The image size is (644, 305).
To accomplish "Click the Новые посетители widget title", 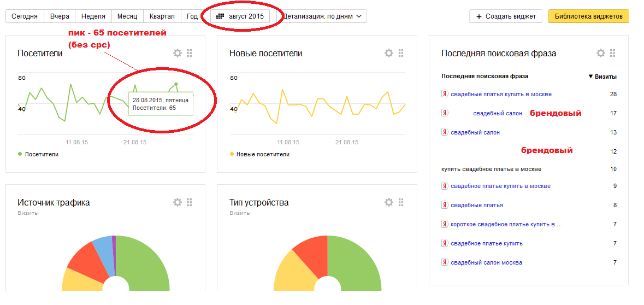I will click(265, 53).
